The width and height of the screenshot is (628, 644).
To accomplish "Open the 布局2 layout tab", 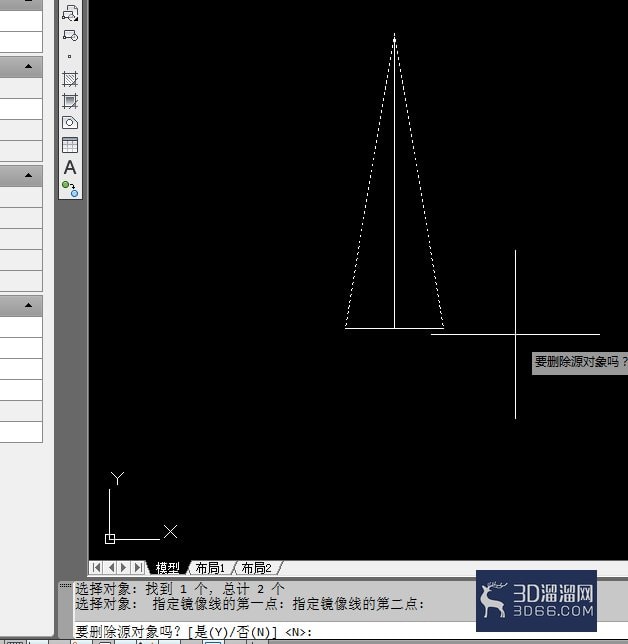I will pyautogui.click(x=256, y=568).
